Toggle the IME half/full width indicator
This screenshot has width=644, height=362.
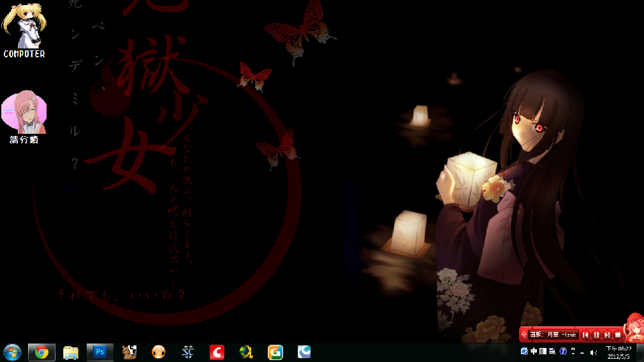tap(543, 351)
